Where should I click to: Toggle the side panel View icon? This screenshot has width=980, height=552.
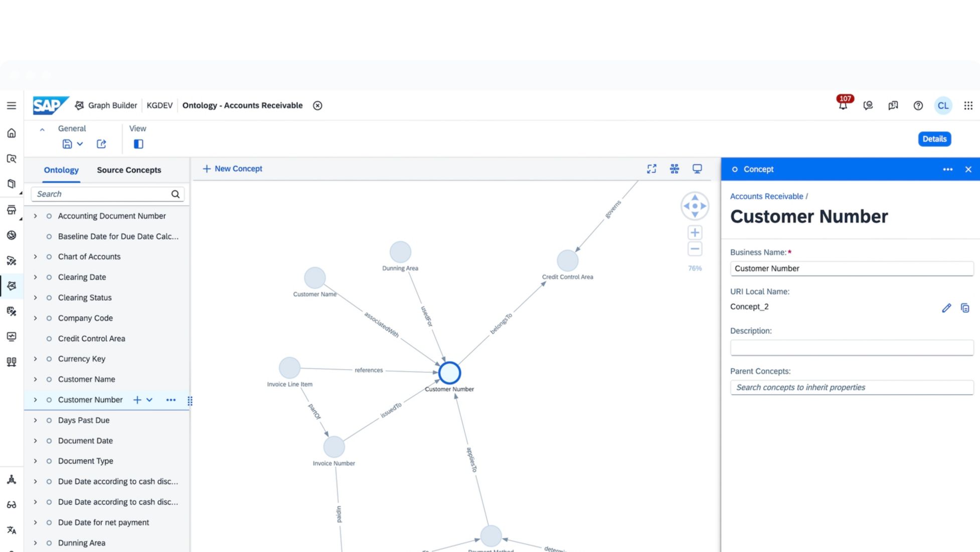(138, 144)
